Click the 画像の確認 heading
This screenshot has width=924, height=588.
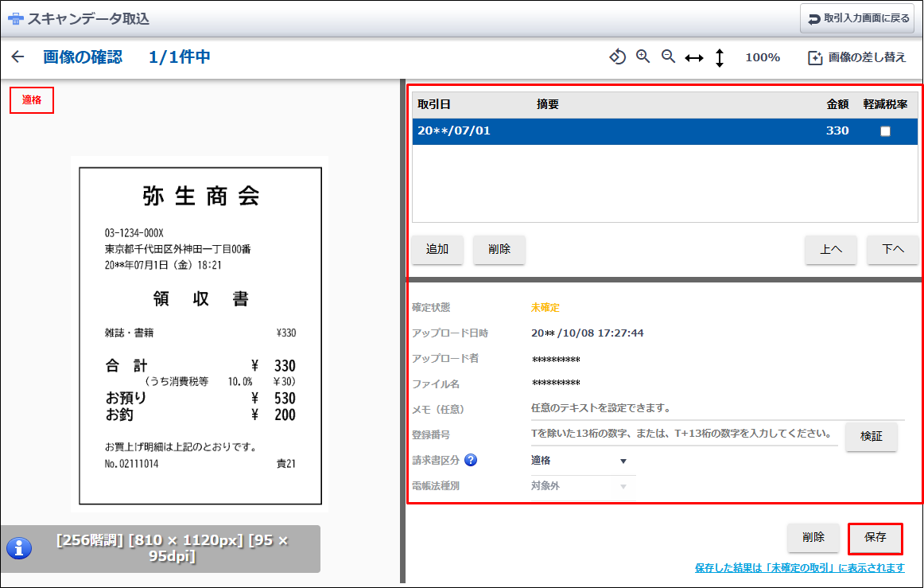point(83,57)
